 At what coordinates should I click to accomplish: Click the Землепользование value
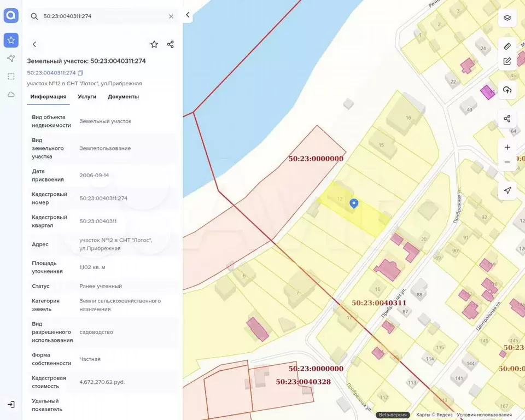tap(105, 148)
